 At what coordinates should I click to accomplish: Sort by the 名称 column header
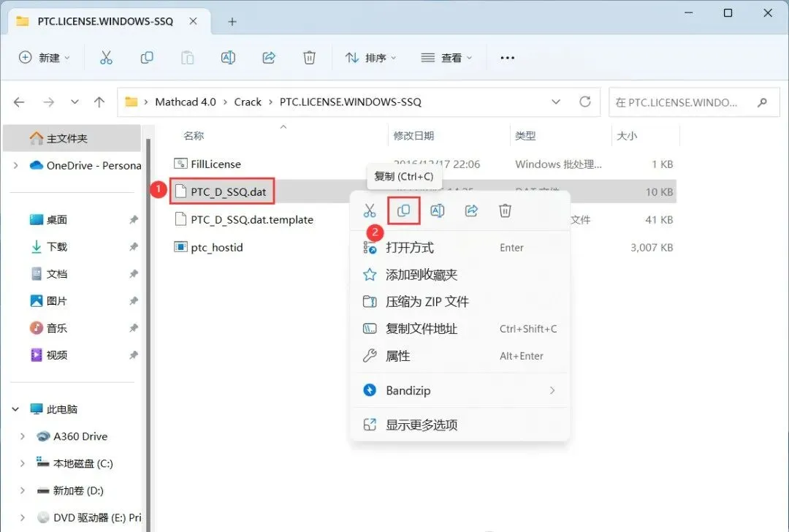194,136
